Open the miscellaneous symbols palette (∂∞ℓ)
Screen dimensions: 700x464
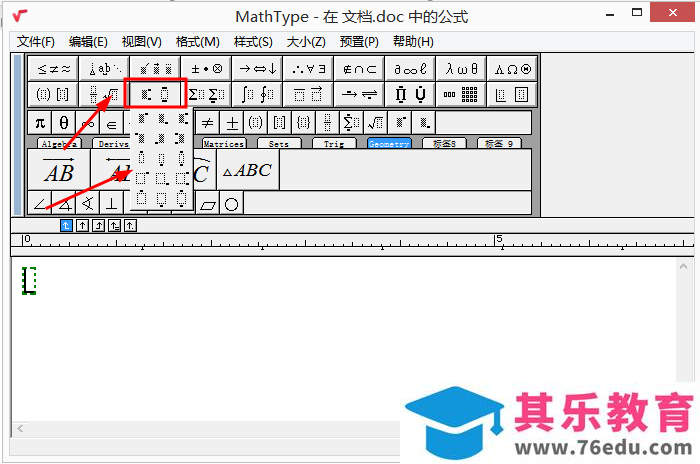tap(410, 68)
